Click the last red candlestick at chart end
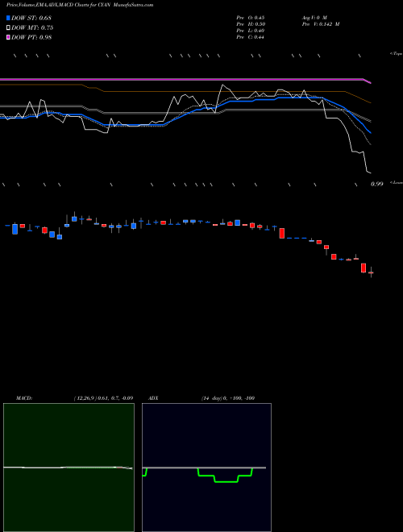Image resolution: width=403 pixels, height=532 pixels. (371, 272)
